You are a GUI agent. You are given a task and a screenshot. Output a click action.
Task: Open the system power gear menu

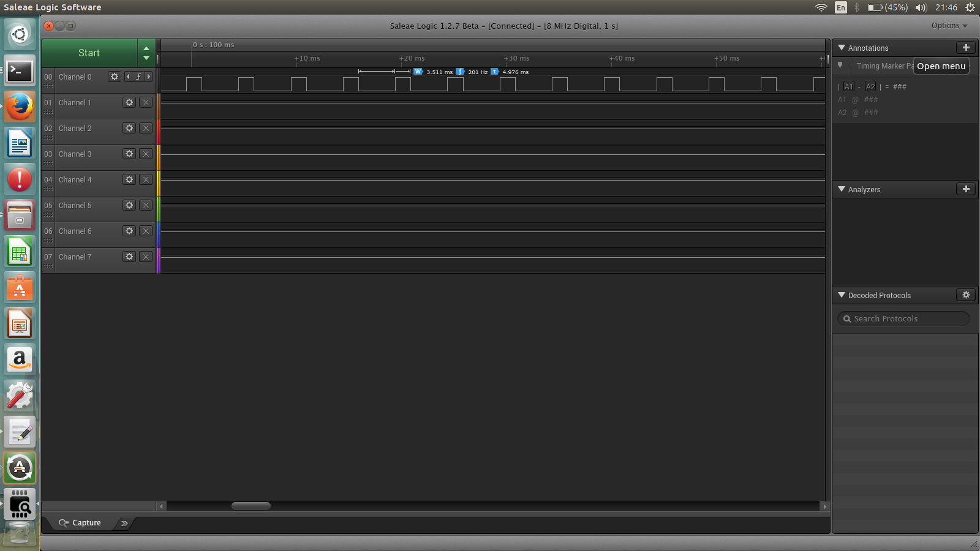point(970,7)
